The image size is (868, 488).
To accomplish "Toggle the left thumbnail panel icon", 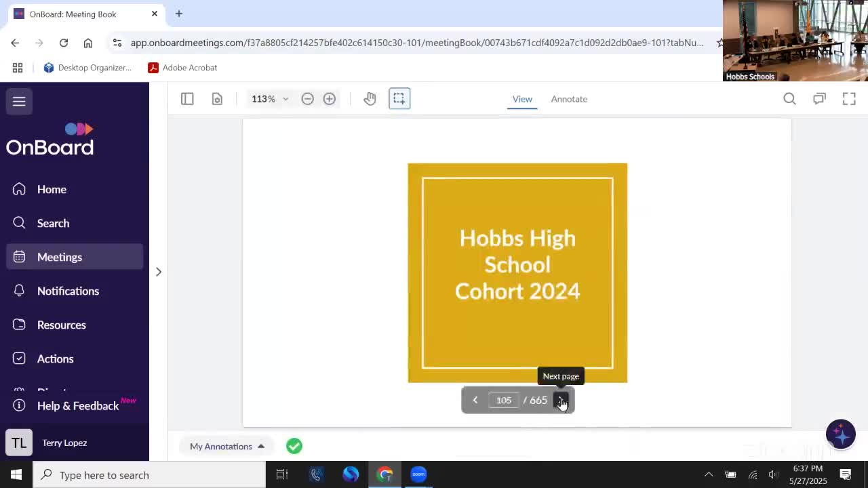I will 187,99.
